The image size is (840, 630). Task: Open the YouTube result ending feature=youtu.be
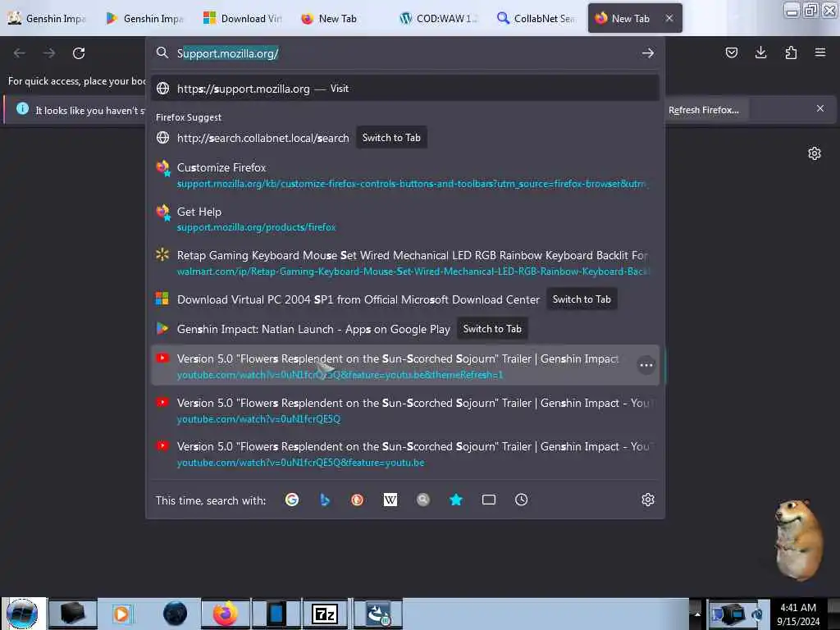pyautogui.click(x=405, y=454)
